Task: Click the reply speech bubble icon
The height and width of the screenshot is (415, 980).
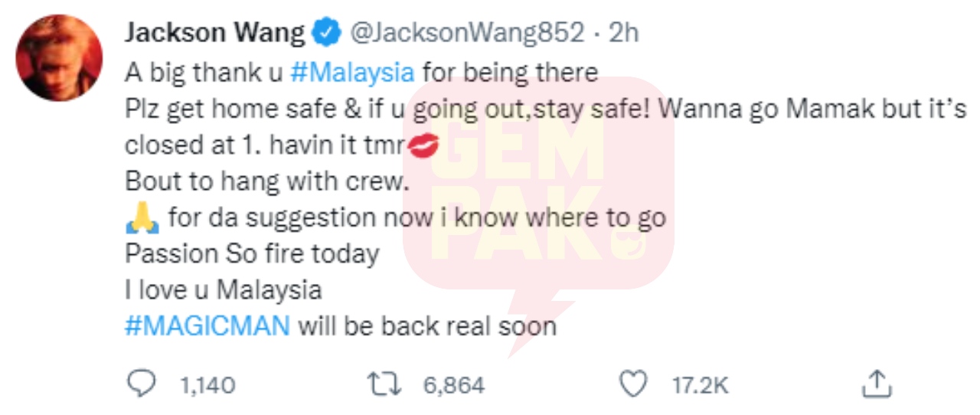Action: coord(139,383)
